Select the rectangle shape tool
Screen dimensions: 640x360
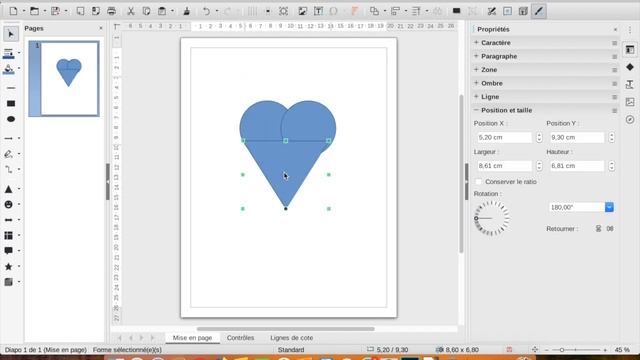[11, 103]
